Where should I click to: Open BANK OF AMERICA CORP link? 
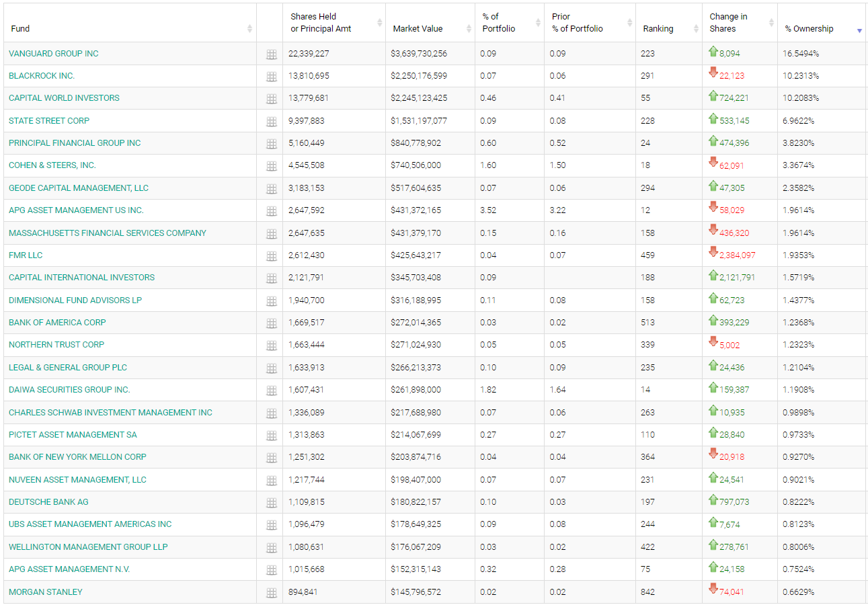57,322
